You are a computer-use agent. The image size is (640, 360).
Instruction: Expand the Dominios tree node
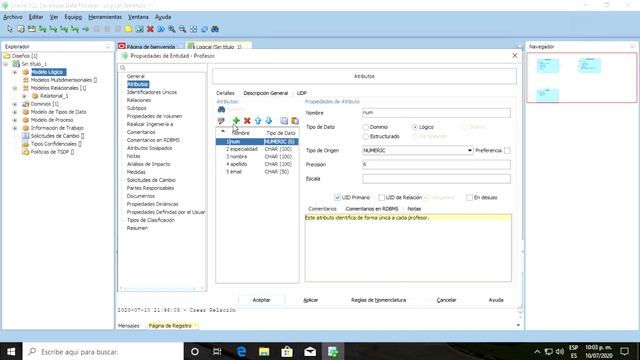[x=15, y=104]
